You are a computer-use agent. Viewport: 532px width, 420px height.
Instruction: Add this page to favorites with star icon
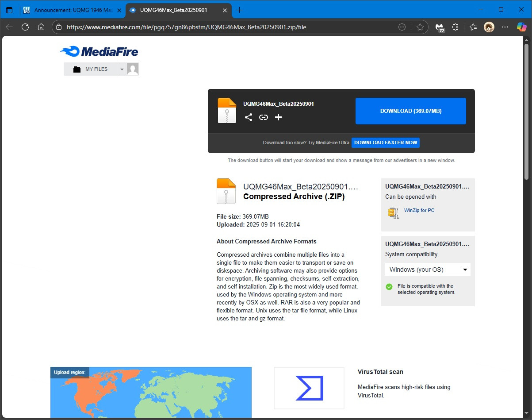pyautogui.click(x=420, y=27)
